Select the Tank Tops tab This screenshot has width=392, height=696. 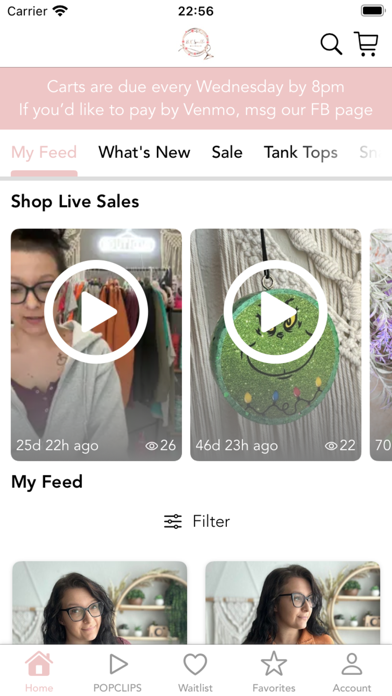pos(301,153)
